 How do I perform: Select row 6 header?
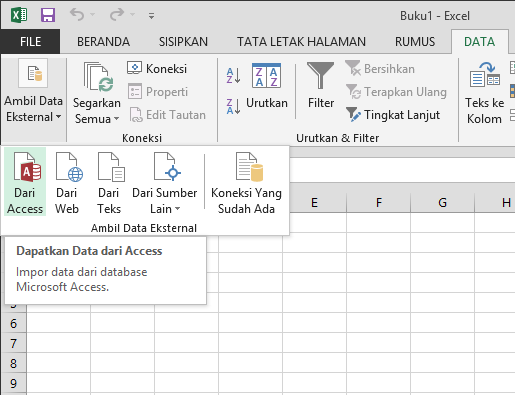[13, 323]
